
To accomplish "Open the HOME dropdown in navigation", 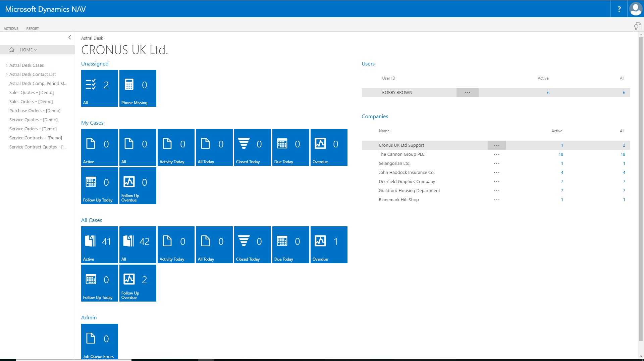I will coord(28,50).
